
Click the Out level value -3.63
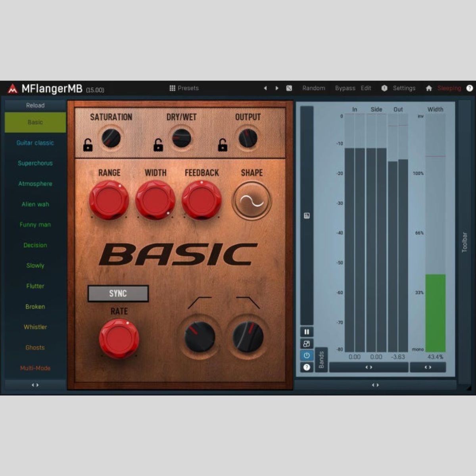point(398,357)
